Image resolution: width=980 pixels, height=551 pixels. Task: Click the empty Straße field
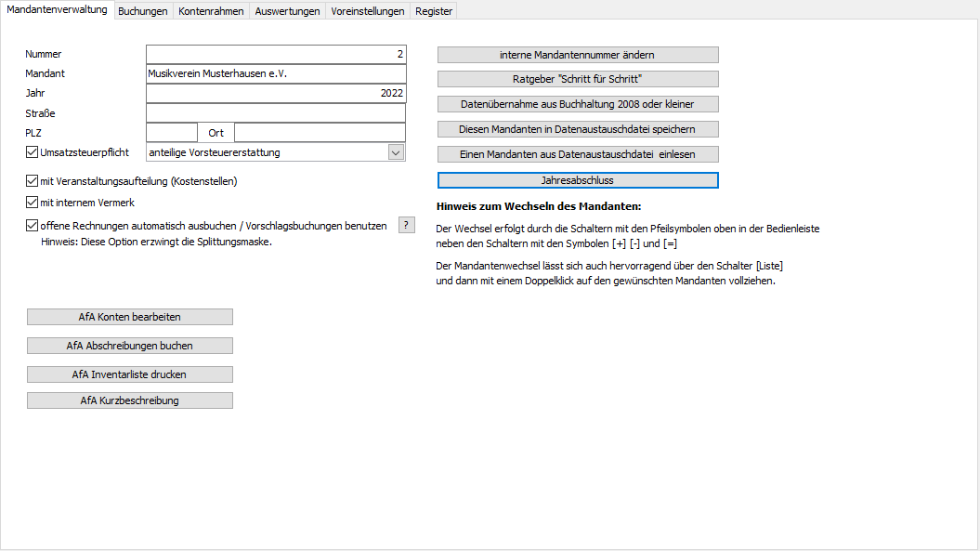[x=276, y=113]
